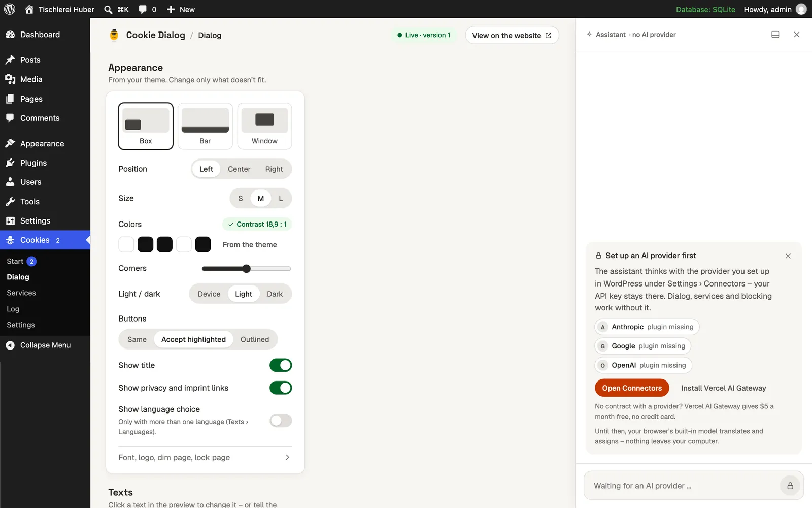This screenshot has height=508, width=812.
Task: Click the Appearance paintbrush icon
Action: click(10, 144)
